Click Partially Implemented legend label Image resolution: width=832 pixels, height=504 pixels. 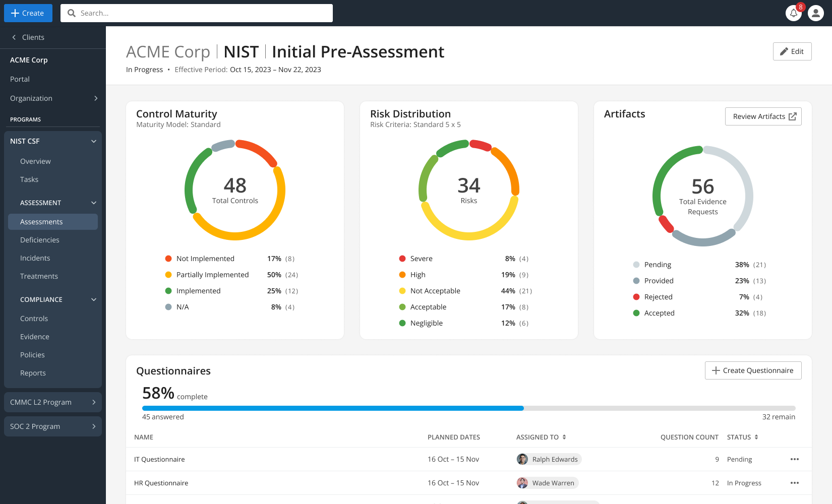tap(213, 275)
